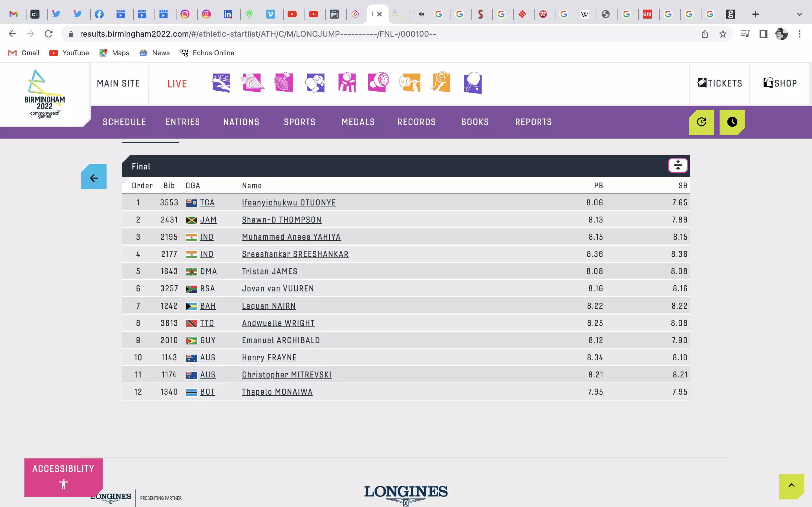The image size is (812, 507).
Task: Click the blue back arrow button
Action: click(94, 177)
